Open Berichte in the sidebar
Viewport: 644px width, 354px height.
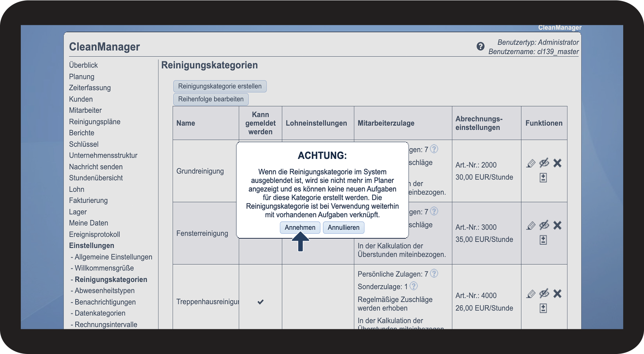(x=82, y=133)
